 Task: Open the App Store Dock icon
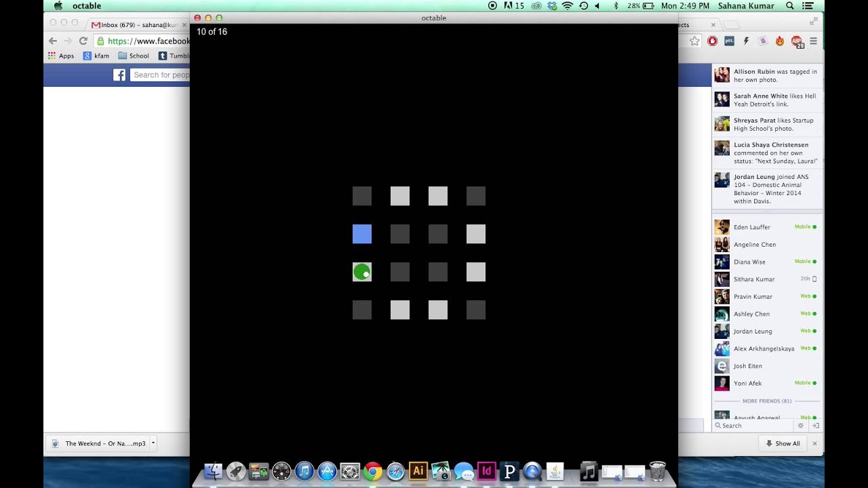coord(328,470)
